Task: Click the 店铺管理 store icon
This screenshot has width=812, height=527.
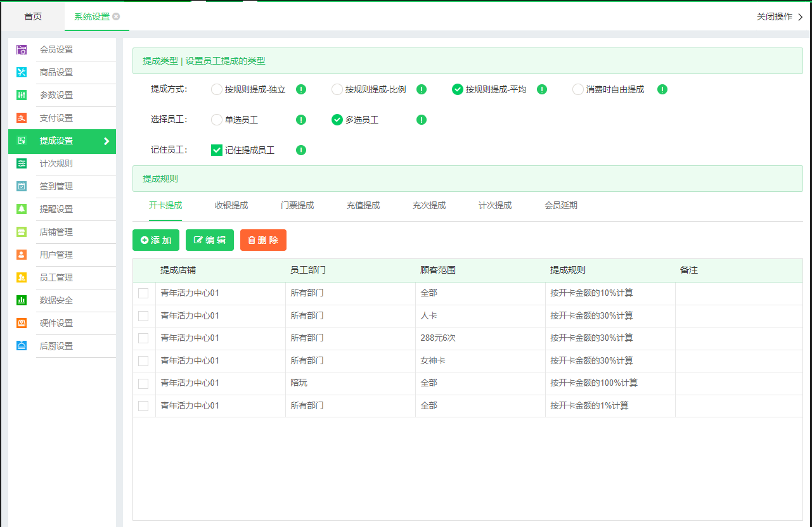Action: (22, 232)
